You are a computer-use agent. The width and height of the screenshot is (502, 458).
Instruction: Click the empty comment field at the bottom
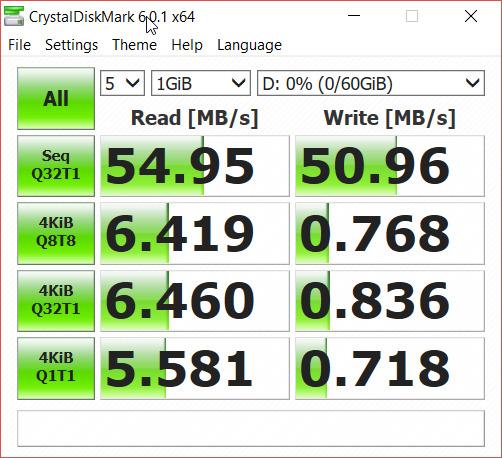(251, 428)
